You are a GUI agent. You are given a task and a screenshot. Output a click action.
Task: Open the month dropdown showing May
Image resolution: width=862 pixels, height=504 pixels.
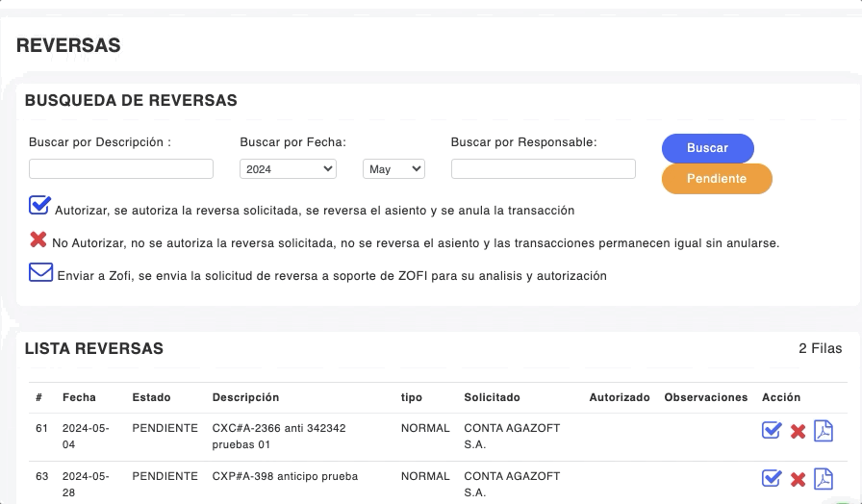point(393,169)
